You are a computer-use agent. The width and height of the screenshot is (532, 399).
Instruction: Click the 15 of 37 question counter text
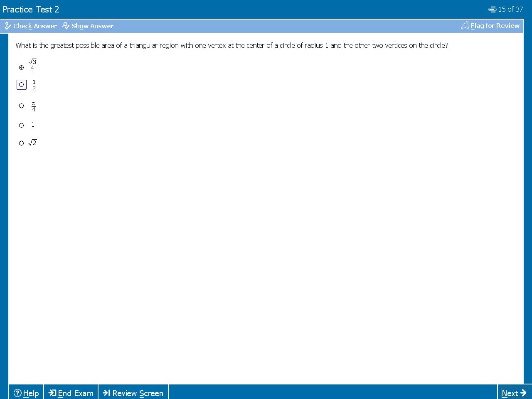coord(510,9)
